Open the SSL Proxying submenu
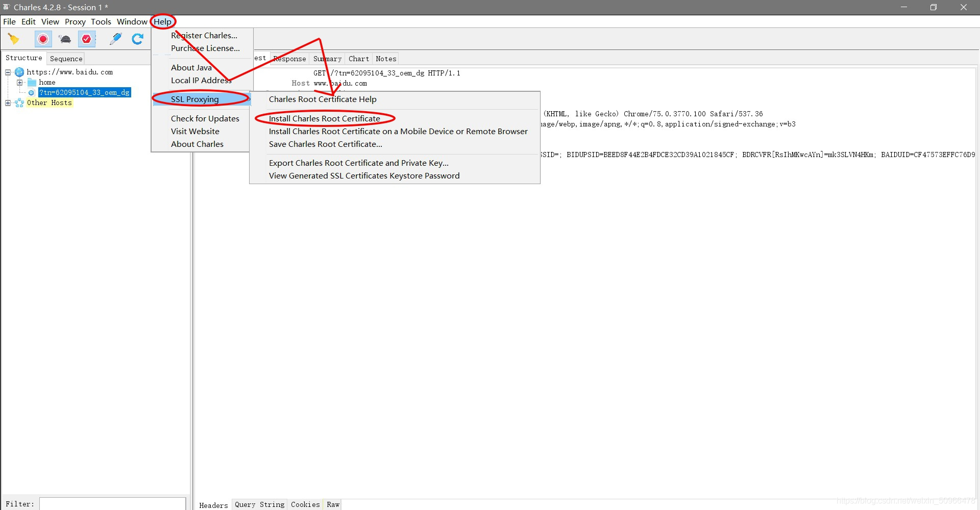Viewport: 980px width, 510px height. 202,99
